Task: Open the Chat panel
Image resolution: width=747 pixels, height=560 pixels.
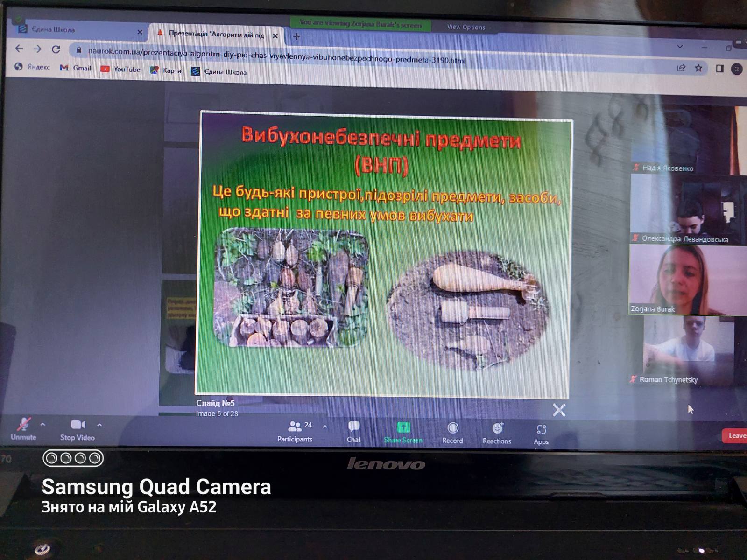Action: pyautogui.click(x=353, y=432)
